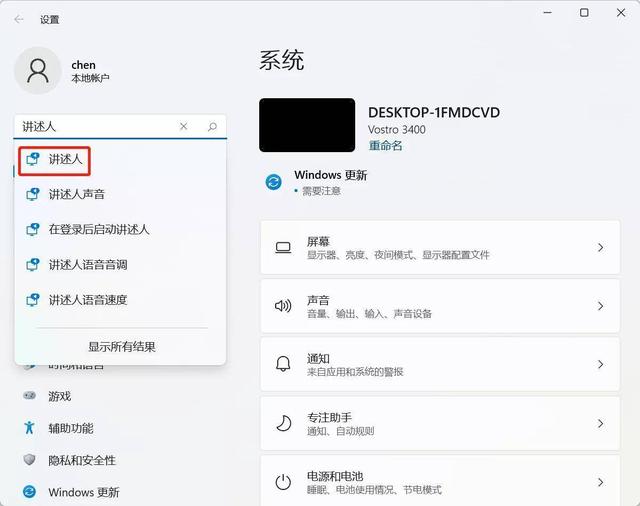Image resolution: width=640 pixels, height=506 pixels.
Task: Select 讲述人声音 search suggestion
Action: (x=77, y=194)
